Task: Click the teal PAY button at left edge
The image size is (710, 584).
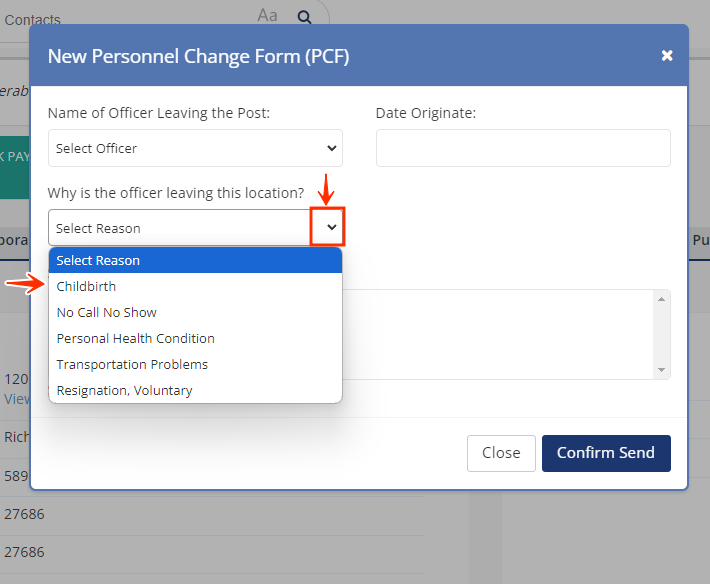Action: tap(14, 157)
